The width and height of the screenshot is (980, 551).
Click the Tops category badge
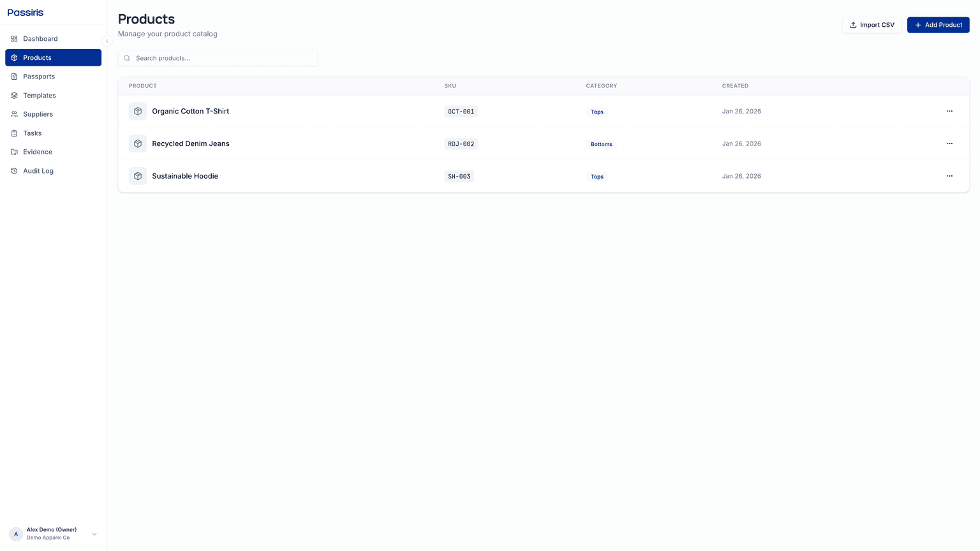[x=597, y=112]
